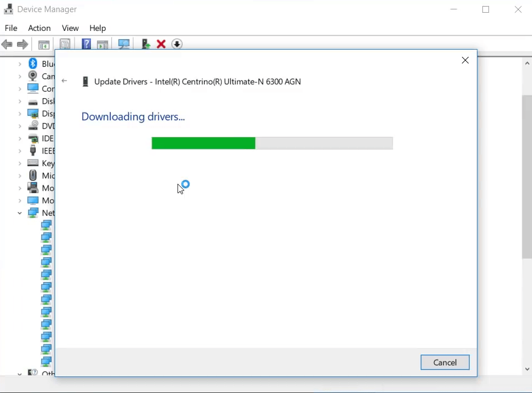
Task: Expand the IEEE 1394 tree node
Action: (20, 151)
